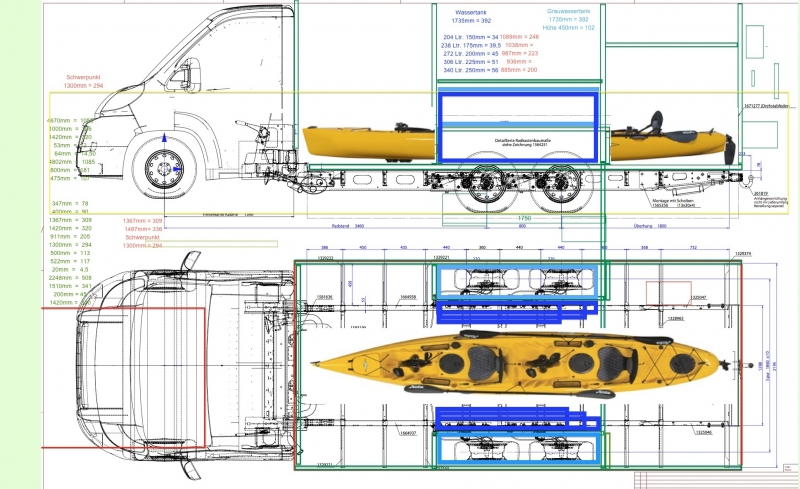
Task: Select the green '500mm = 113' entry
Action: (x=70, y=253)
